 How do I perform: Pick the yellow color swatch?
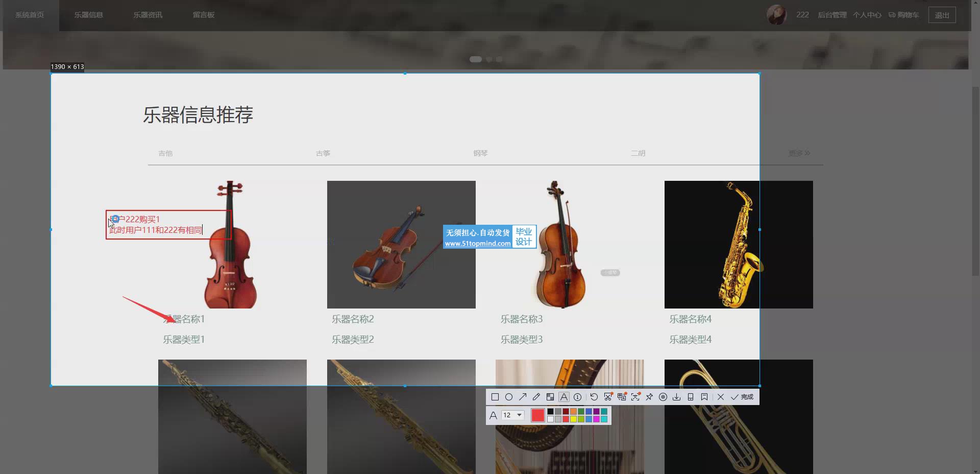pos(573,419)
